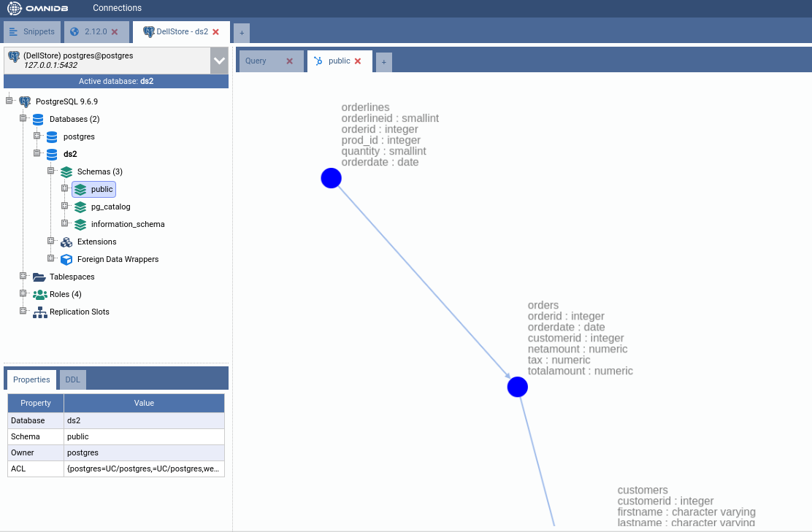
Task: Add a new inner tab with plus button
Action: tap(383, 63)
